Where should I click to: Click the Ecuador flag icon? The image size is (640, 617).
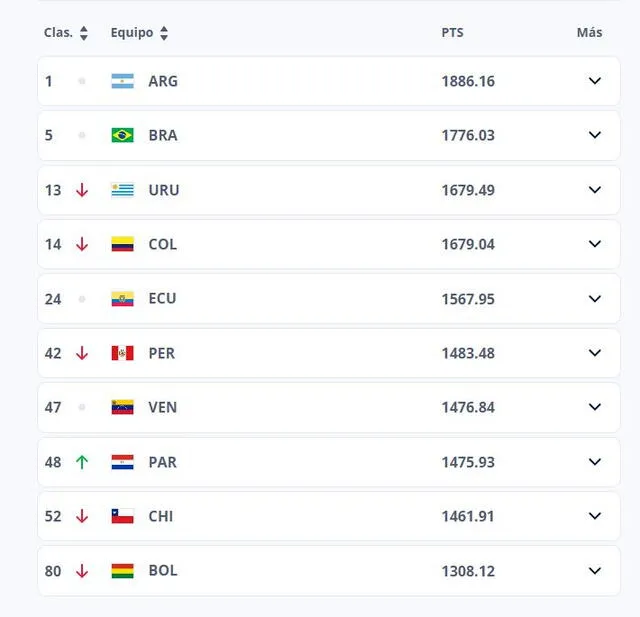[122, 298]
